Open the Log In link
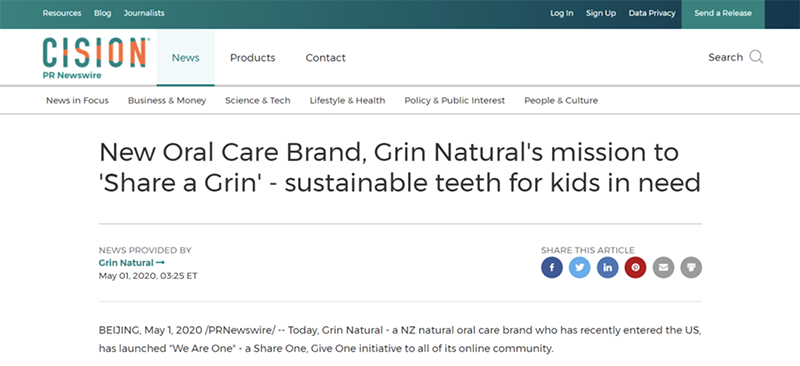Viewport: 800px width, 366px height. click(562, 14)
